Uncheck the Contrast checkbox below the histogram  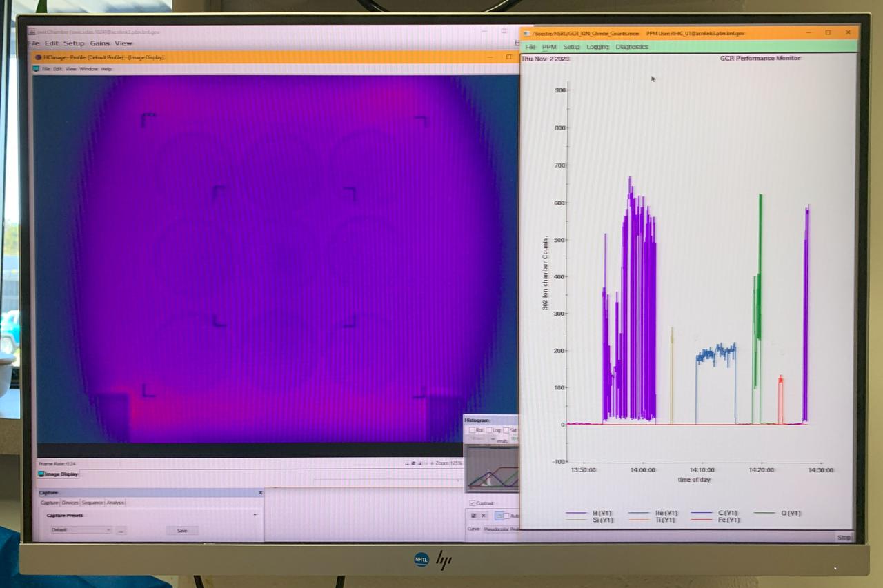pyautogui.click(x=472, y=503)
